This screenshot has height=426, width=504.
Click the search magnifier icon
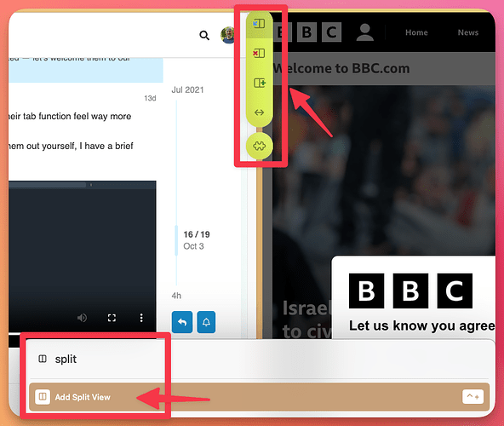pos(204,35)
